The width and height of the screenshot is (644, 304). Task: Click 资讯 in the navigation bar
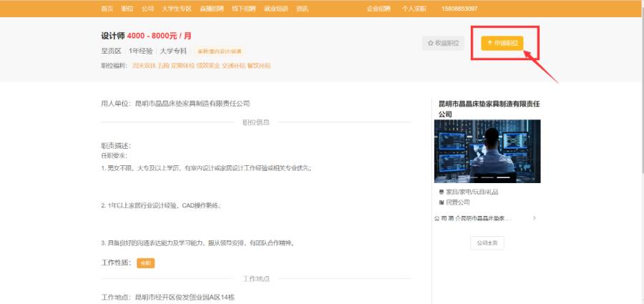click(x=302, y=9)
